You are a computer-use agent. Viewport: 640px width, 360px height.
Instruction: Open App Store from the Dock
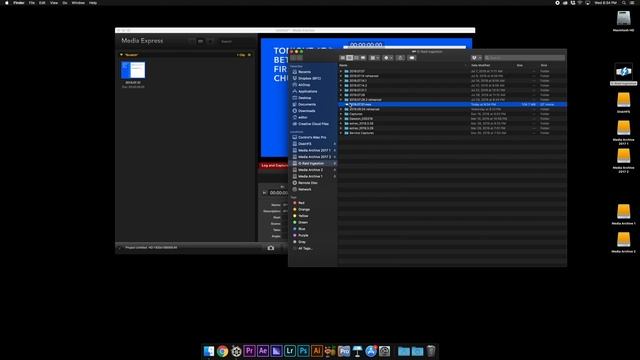click(371, 351)
